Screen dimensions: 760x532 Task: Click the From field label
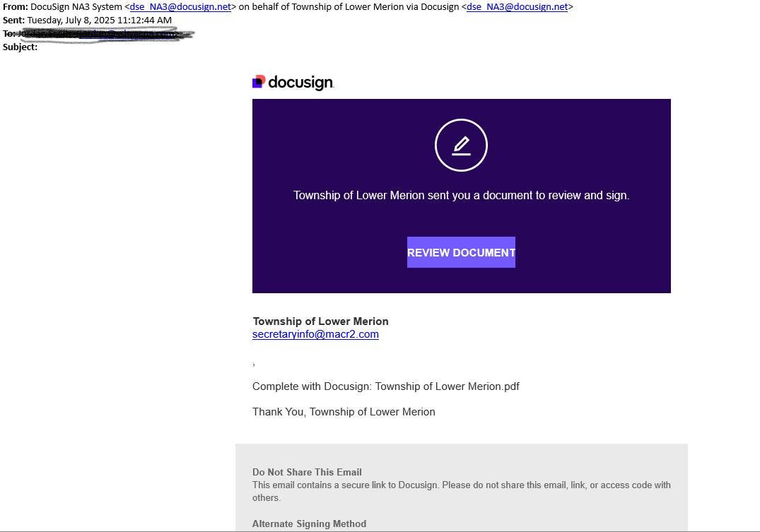tap(15, 7)
